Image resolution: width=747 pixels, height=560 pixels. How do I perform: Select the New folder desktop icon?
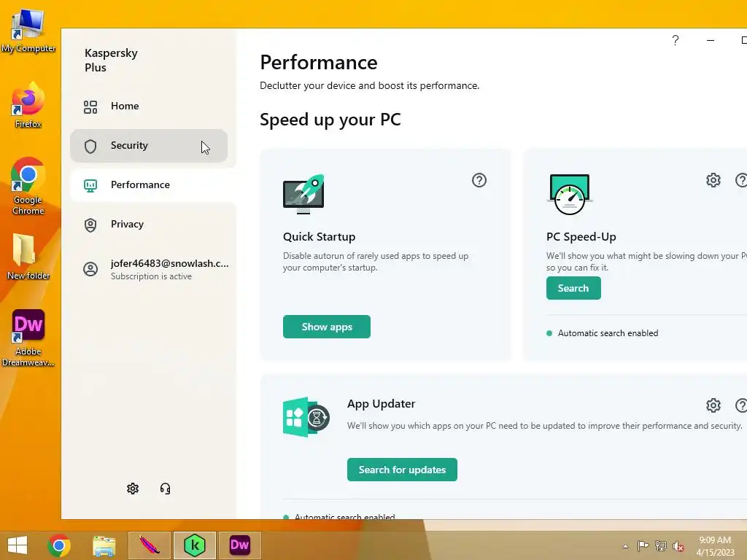click(x=28, y=257)
